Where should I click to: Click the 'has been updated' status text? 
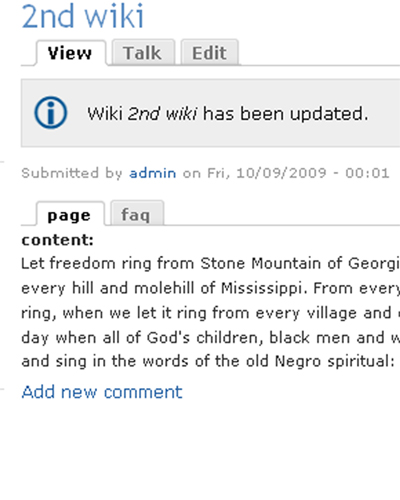[286, 114]
